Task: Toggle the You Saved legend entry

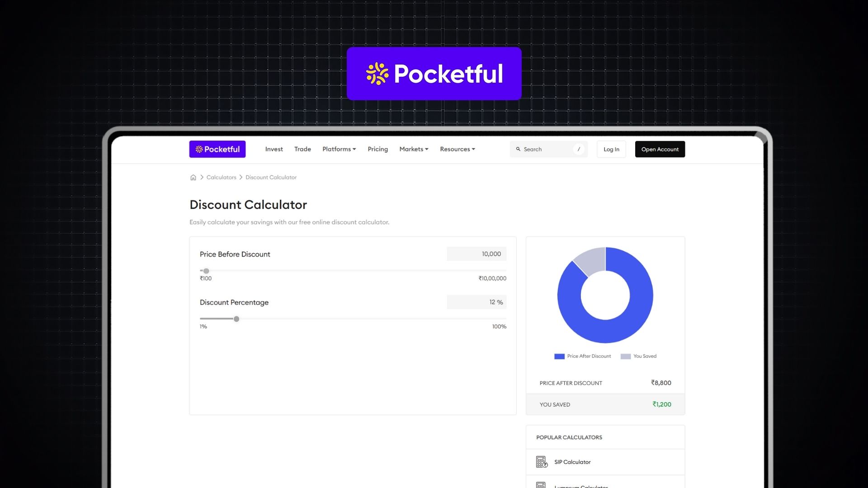Action: click(x=638, y=356)
